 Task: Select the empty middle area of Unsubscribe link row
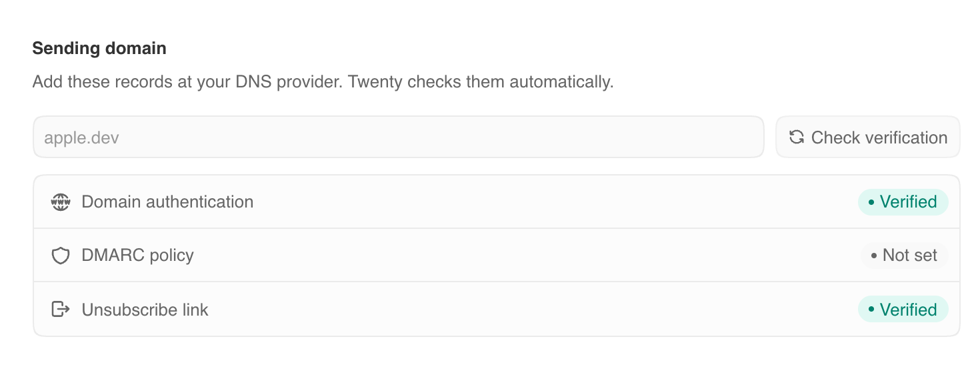[533, 310]
